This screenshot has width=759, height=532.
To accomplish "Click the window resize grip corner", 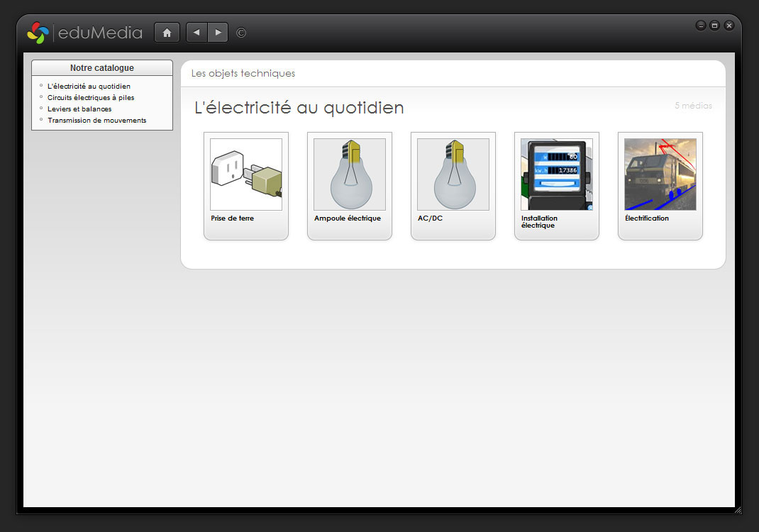I will point(738,510).
